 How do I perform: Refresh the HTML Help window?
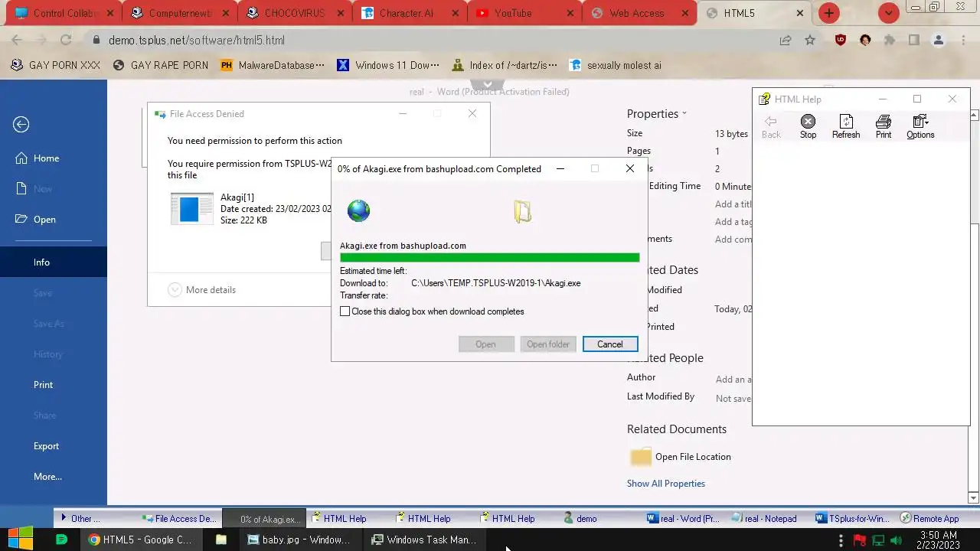click(846, 126)
